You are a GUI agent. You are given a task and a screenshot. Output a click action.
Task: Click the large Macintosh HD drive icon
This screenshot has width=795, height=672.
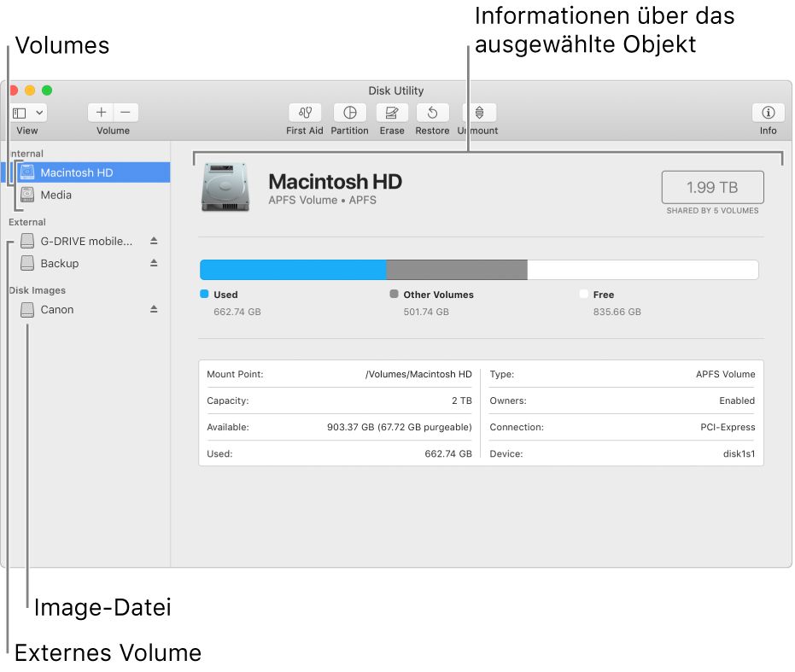tap(225, 187)
